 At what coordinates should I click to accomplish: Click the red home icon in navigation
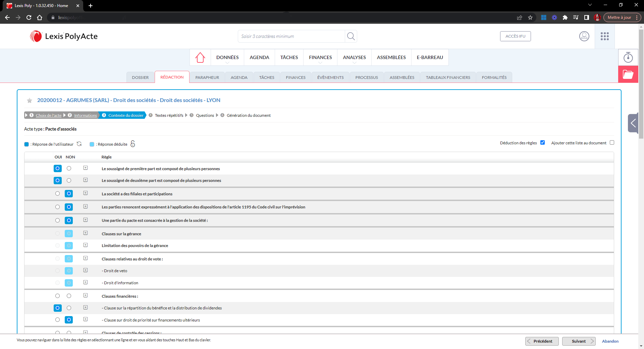[200, 57]
